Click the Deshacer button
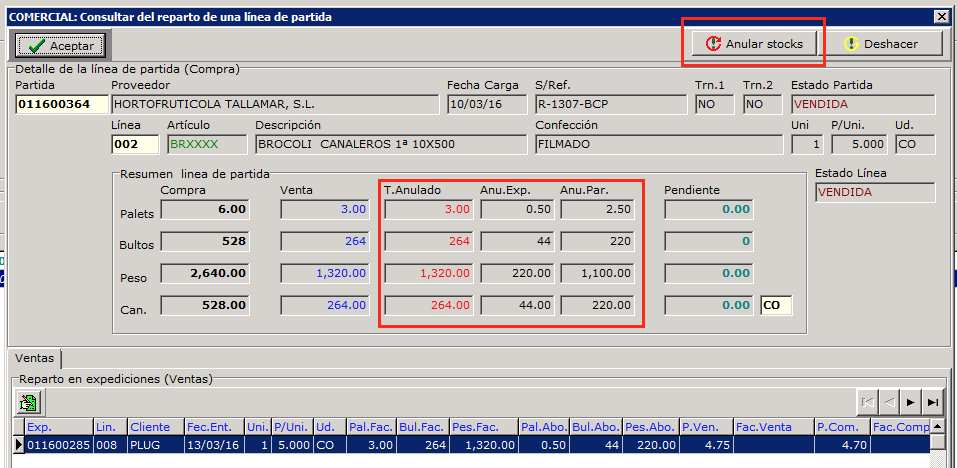Screen dimensions: 957x468 889,44
